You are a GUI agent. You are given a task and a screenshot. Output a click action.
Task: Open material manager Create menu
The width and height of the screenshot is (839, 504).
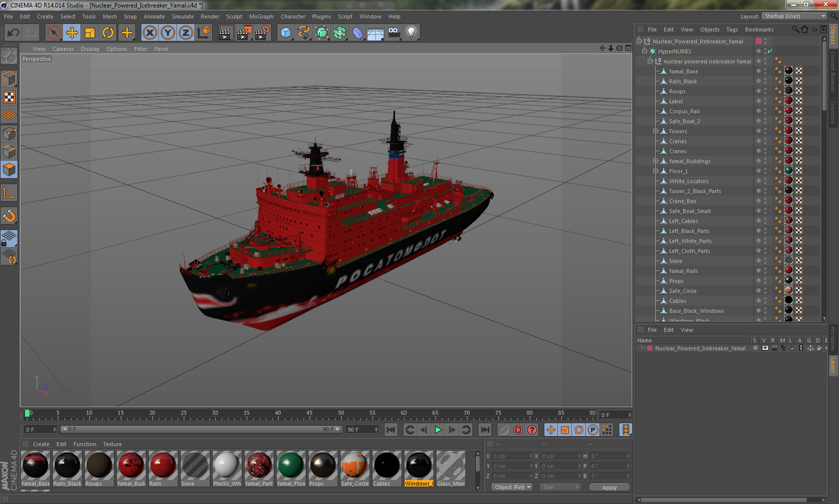(41, 444)
